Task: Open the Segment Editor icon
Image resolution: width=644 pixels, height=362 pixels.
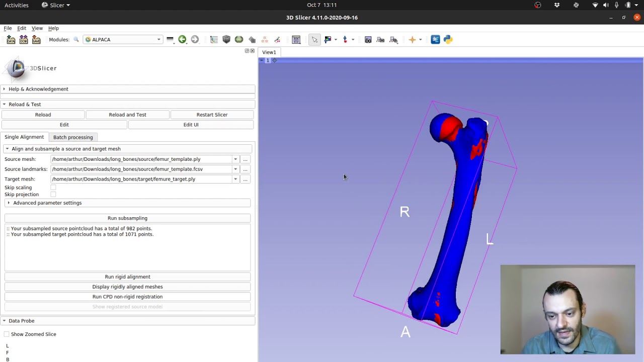Action: click(x=277, y=39)
